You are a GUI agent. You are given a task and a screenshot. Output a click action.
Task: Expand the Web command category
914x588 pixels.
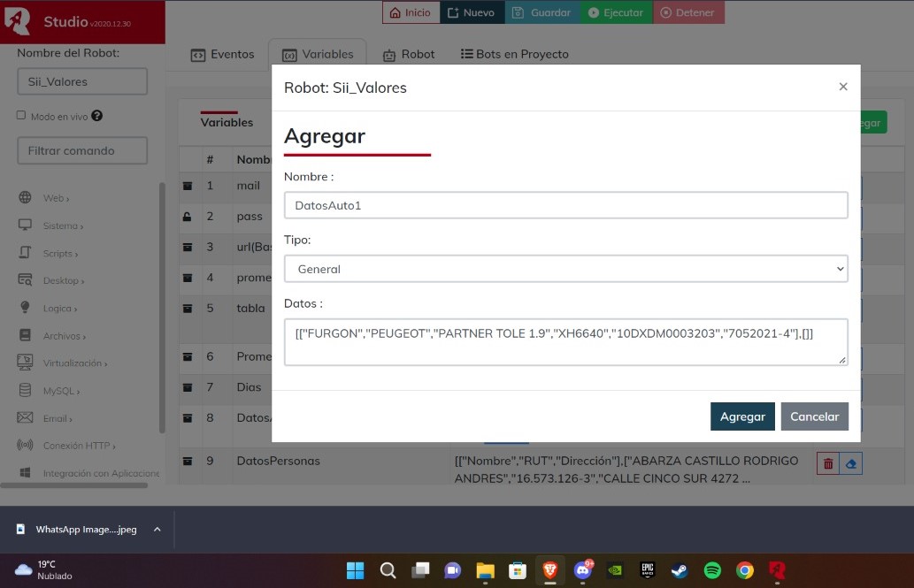click(x=56, y=198)
